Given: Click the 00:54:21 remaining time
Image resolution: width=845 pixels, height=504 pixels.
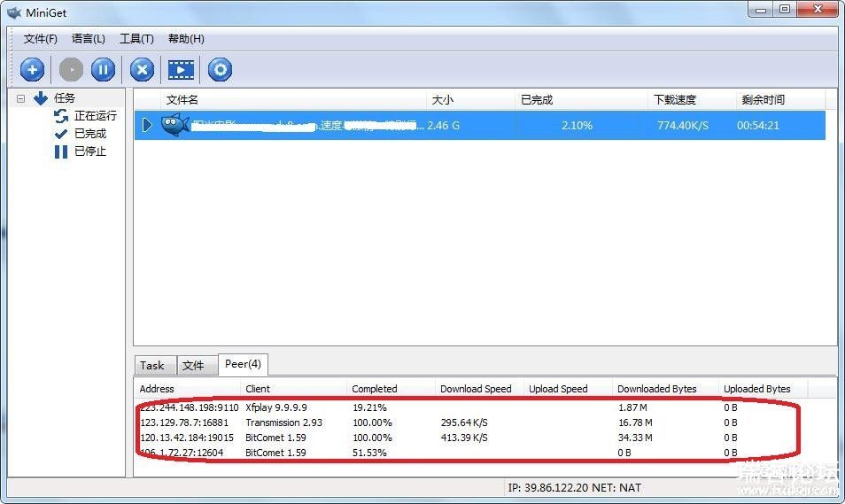Looking at the screenshot, I should (x=758, y=126).
